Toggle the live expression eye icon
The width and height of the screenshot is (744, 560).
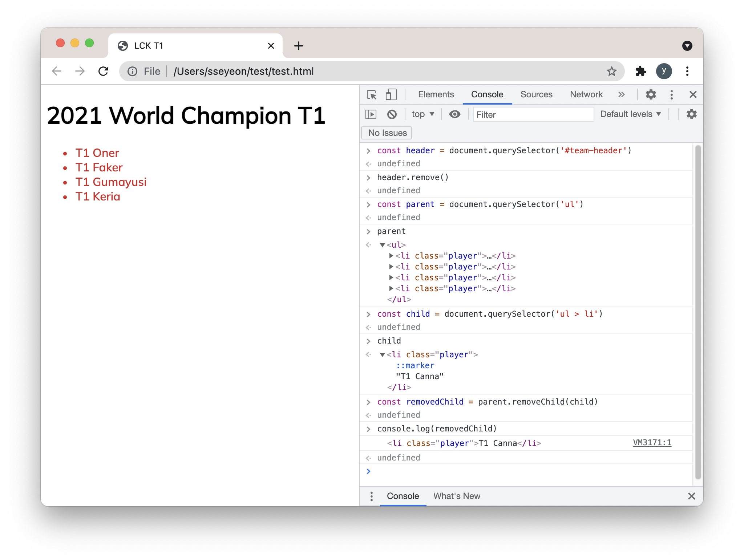[x=454, y=114]
